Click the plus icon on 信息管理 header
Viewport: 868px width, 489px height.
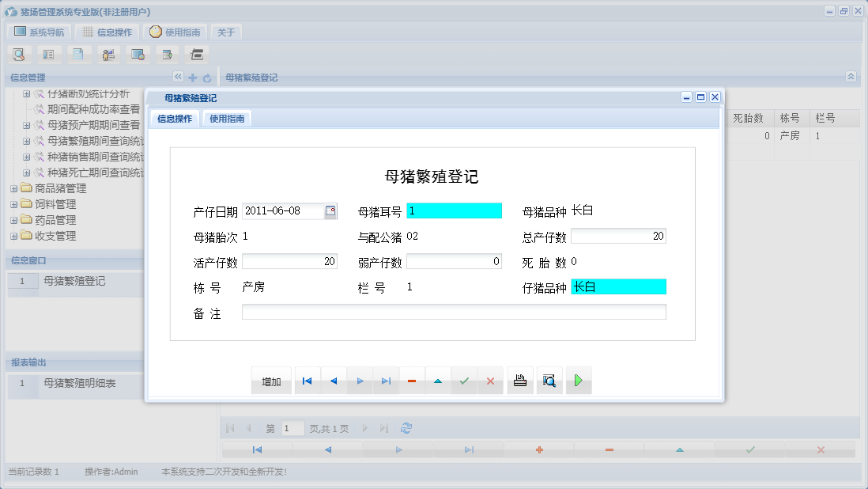(x=193, y=77)
